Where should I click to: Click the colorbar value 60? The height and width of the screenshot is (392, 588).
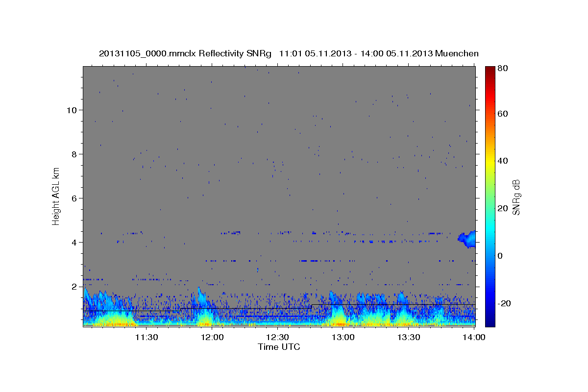(502, 114)
